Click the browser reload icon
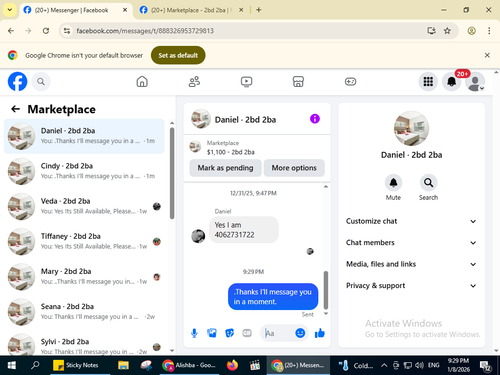Image resolution: width=500 pixels, height=375 pixels. pyautogui.click(x=46, y=31)
